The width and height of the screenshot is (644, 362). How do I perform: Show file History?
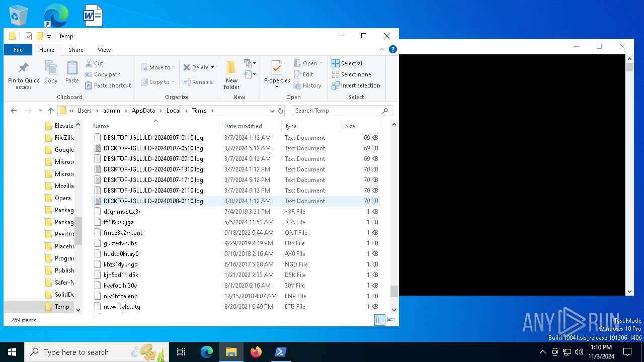pos(308,85)
